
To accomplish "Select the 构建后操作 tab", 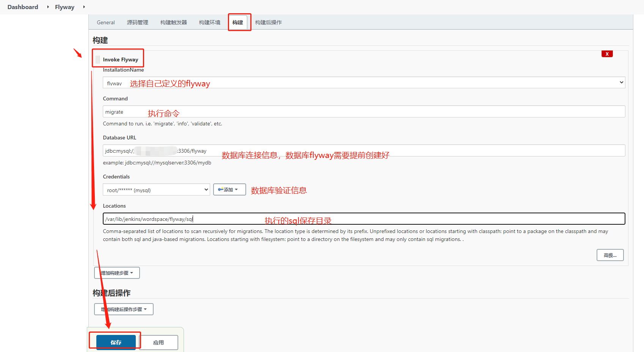I will 268,22.
